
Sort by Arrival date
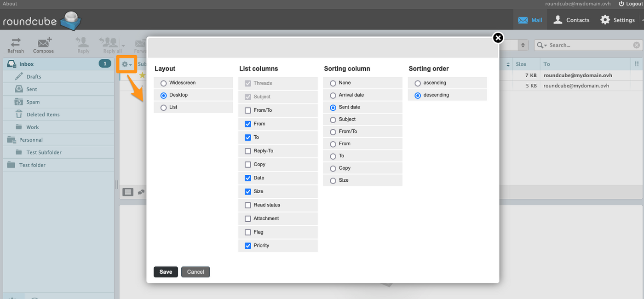click(333, 95)
